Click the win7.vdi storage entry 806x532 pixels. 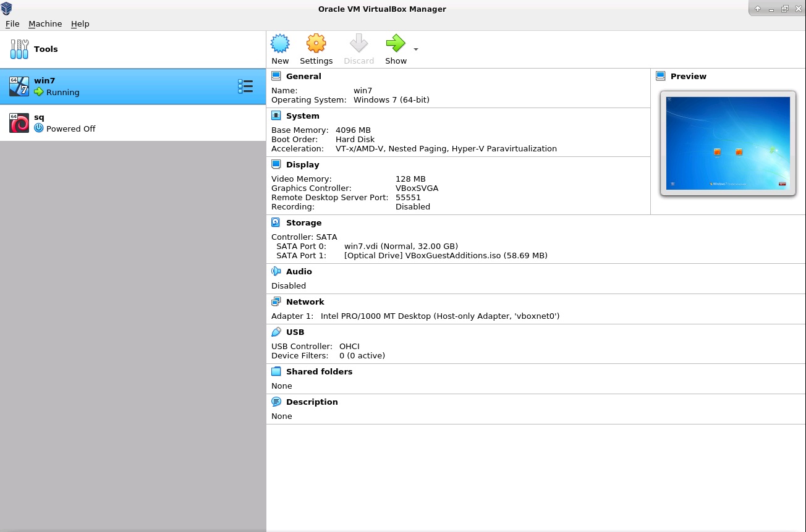click(401, 246)
